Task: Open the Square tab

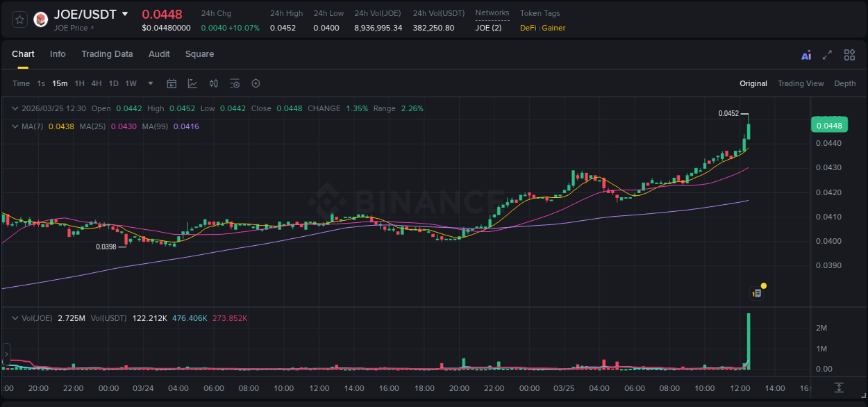Action: 200,54
